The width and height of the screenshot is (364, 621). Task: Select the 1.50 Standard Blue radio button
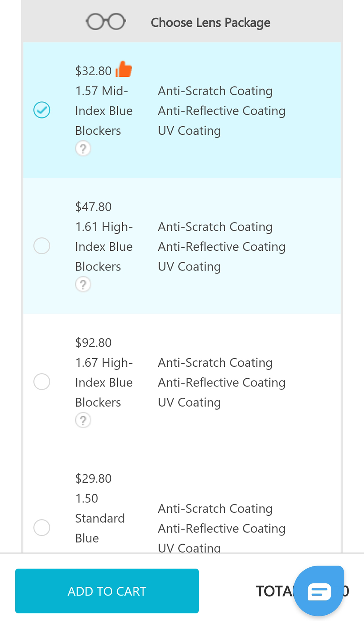[42, 528]
